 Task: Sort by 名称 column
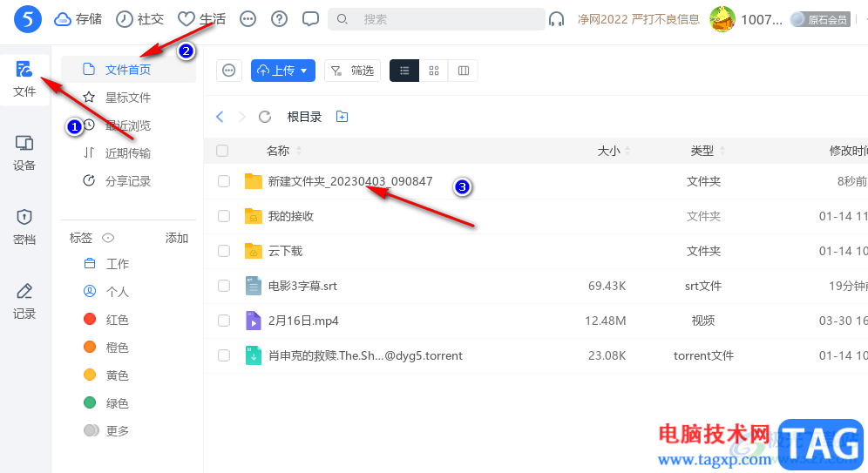tap(283, 151)
